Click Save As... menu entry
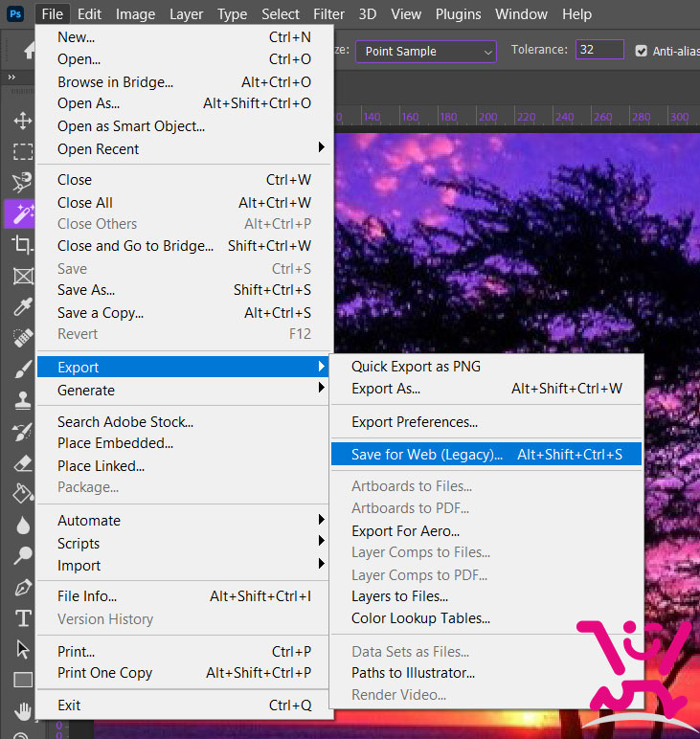 (x=184, y=290)
